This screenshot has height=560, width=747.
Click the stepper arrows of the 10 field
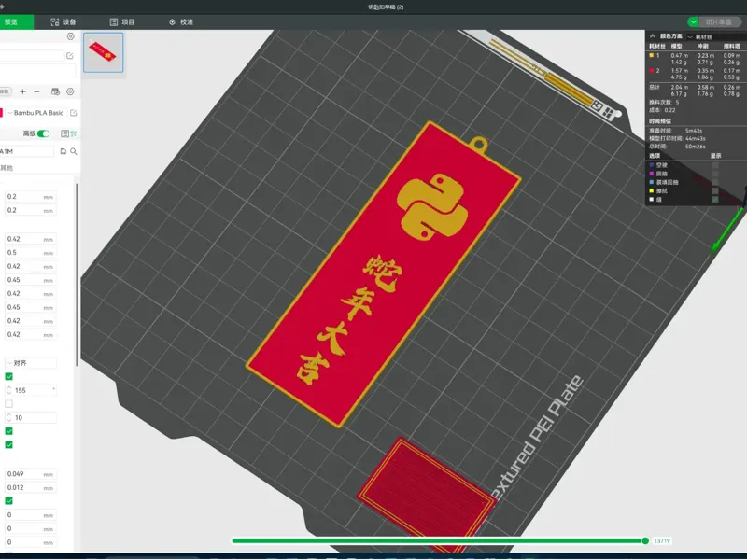(x=9, y=417)
